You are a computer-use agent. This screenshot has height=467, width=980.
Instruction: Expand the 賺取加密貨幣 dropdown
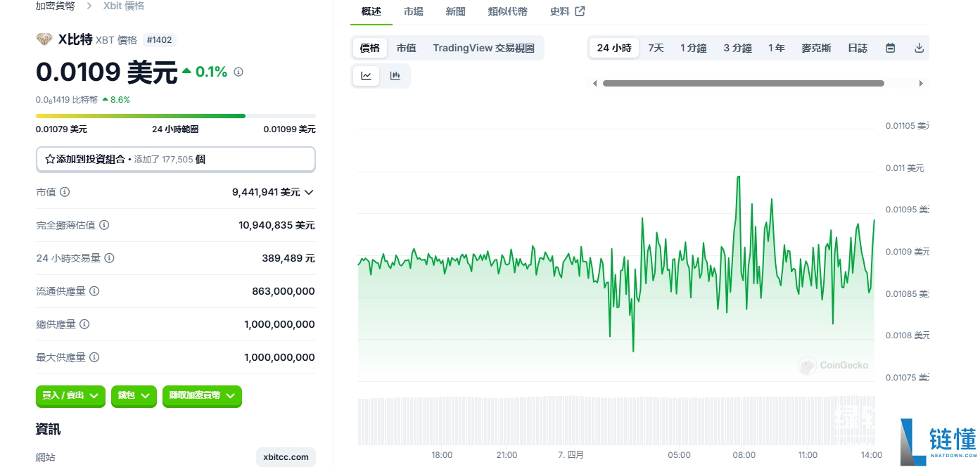(x=202, y=396)
